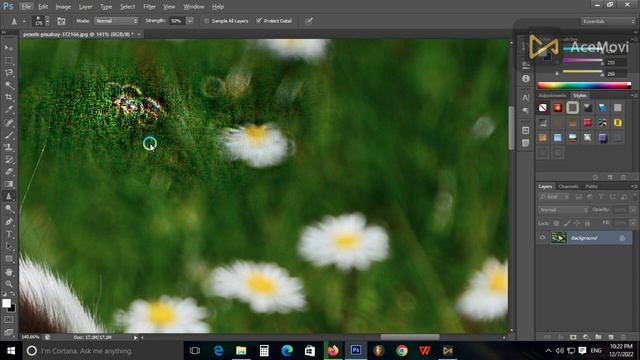Select the Rectangular Marquee tool

coord(9,60)
